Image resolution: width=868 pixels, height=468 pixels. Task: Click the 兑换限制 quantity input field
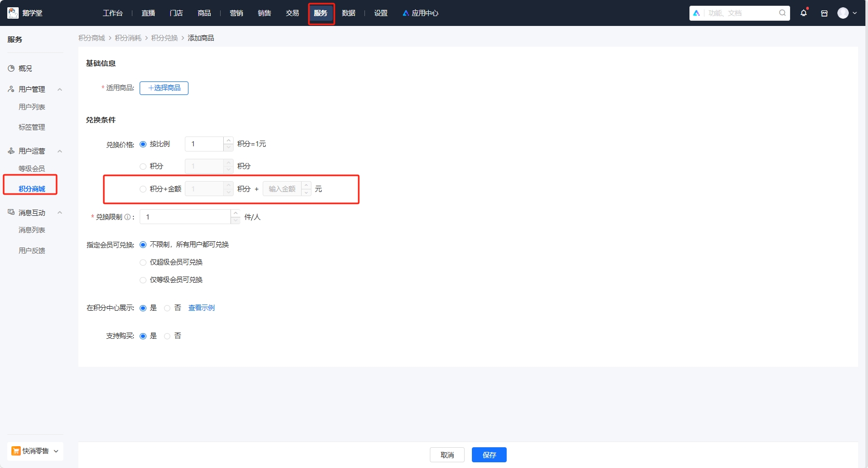185,217
